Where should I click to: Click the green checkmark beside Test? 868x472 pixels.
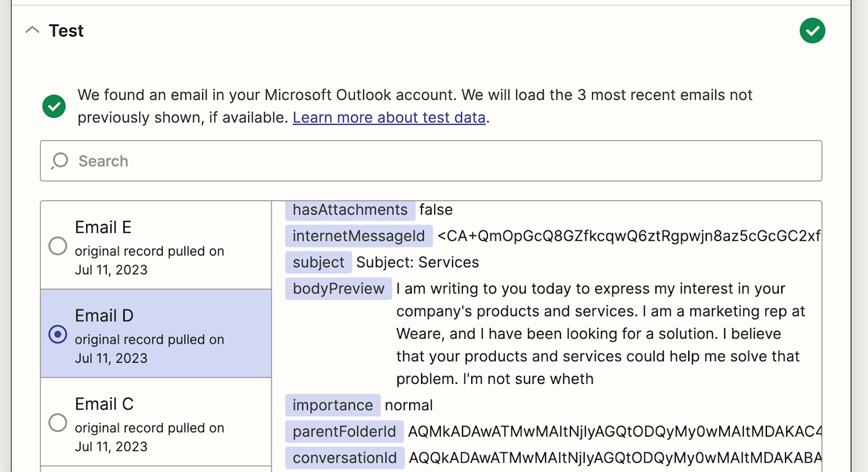pyautogui.click(x=812, y=30)
